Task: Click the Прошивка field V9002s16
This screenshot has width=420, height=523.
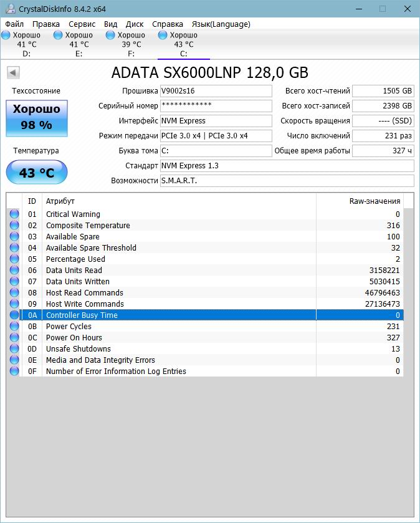Action: [216, 91]
